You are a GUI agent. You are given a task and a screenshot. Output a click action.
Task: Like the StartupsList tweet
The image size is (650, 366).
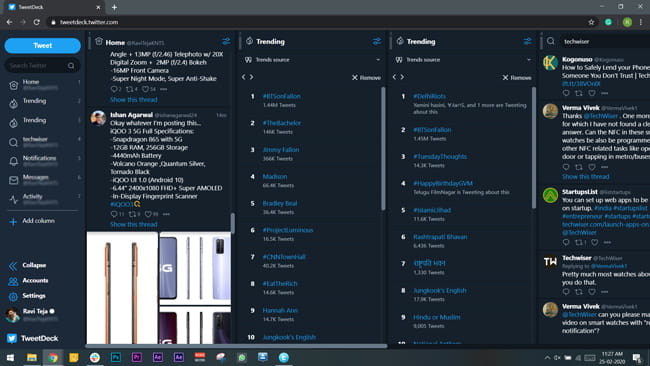click(x=594, y=242)
